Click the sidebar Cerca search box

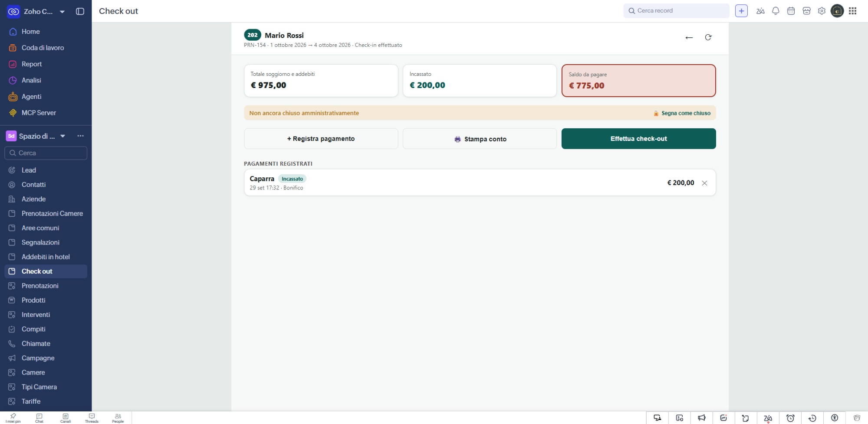coord(46,153)
